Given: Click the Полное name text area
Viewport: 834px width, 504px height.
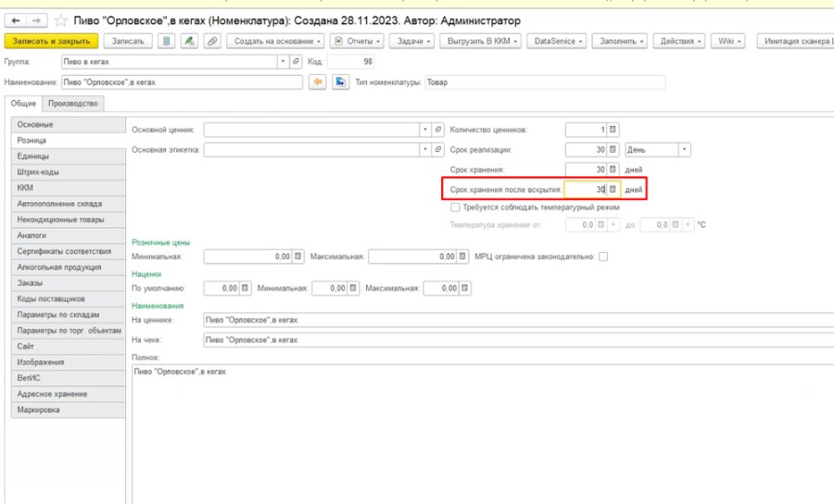Looking at the screenshot, I should click(x=483, y=434).
